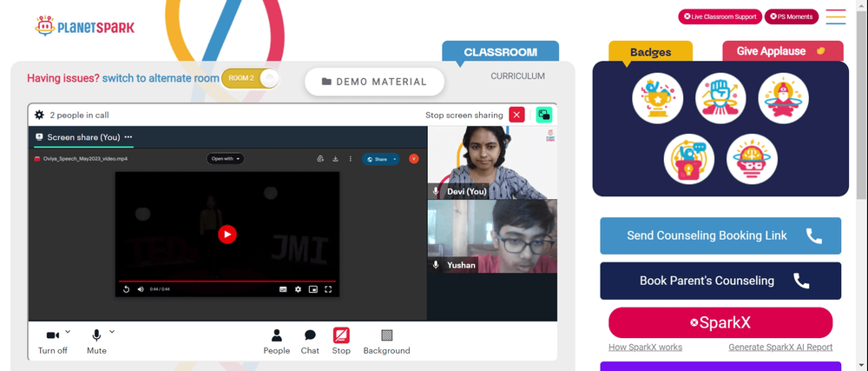Open the Chat panel
Image resolution: width=868 pixels, height=371 pixels.
[x=310, y=341]
